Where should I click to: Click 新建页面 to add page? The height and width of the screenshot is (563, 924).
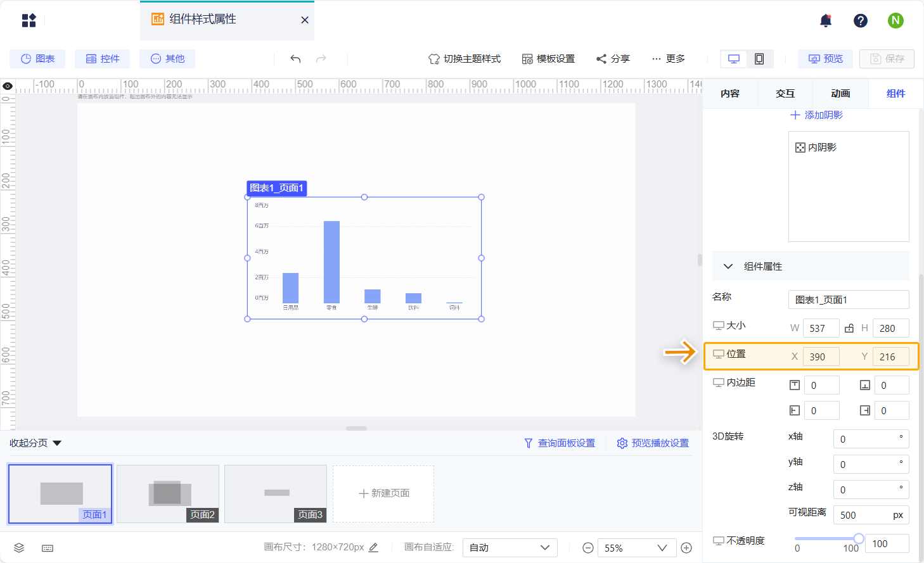[383, 494]
